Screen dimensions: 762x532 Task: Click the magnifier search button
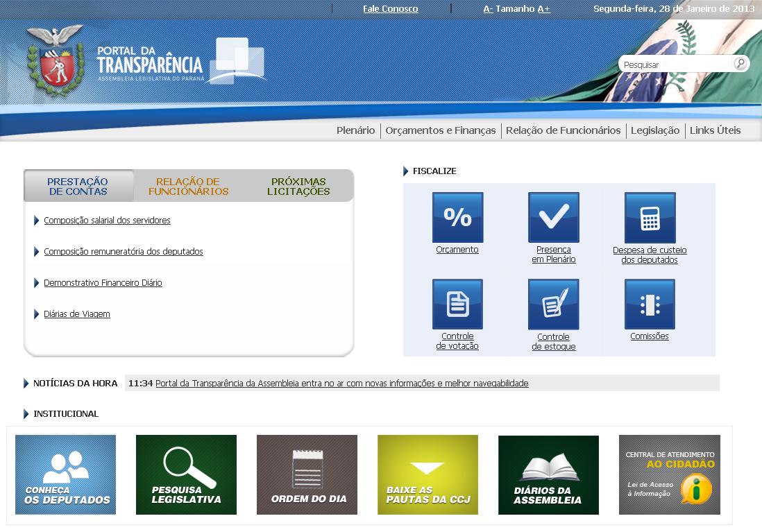[740, 64]
